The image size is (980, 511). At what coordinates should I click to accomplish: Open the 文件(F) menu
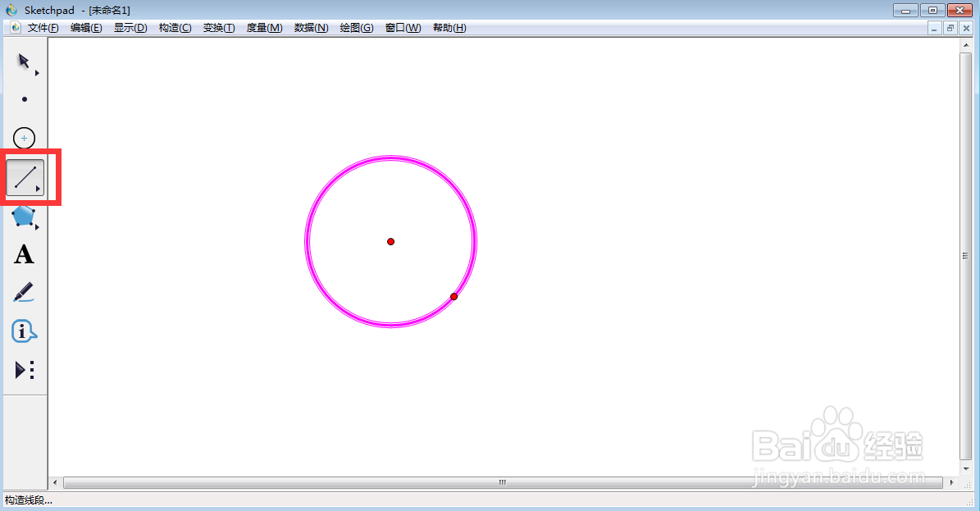click(43, 28)
